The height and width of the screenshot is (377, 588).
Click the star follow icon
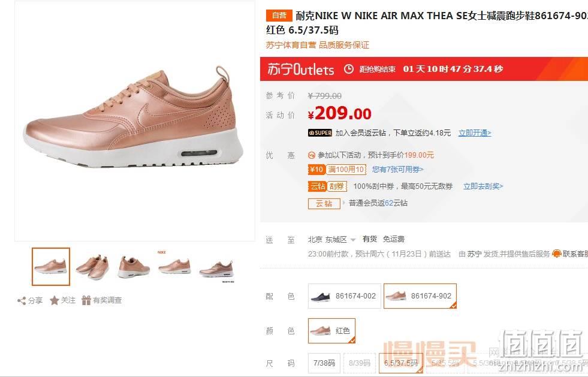point(55,300)
